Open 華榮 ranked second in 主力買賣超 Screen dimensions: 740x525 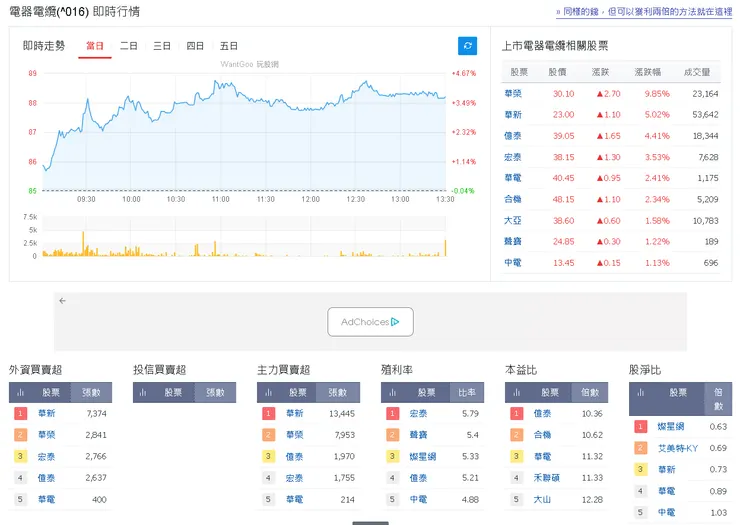point(294,435)
